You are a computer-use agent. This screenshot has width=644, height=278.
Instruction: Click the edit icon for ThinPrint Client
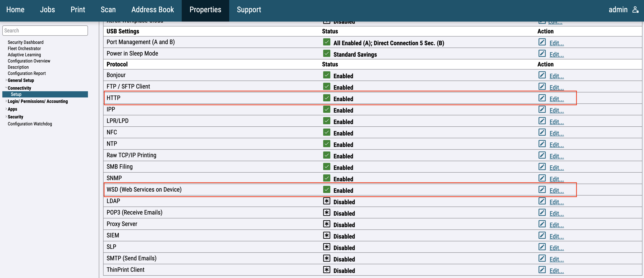pyautogui.click(x=542, y=269)
